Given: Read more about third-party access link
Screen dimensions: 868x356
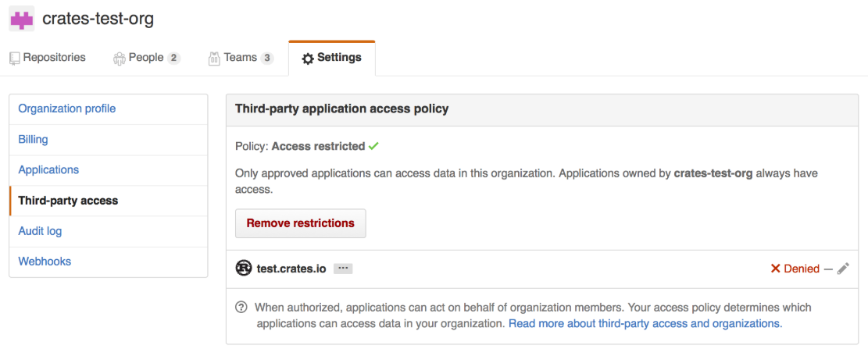Looking at the screenshot, I should pos(645,323).
